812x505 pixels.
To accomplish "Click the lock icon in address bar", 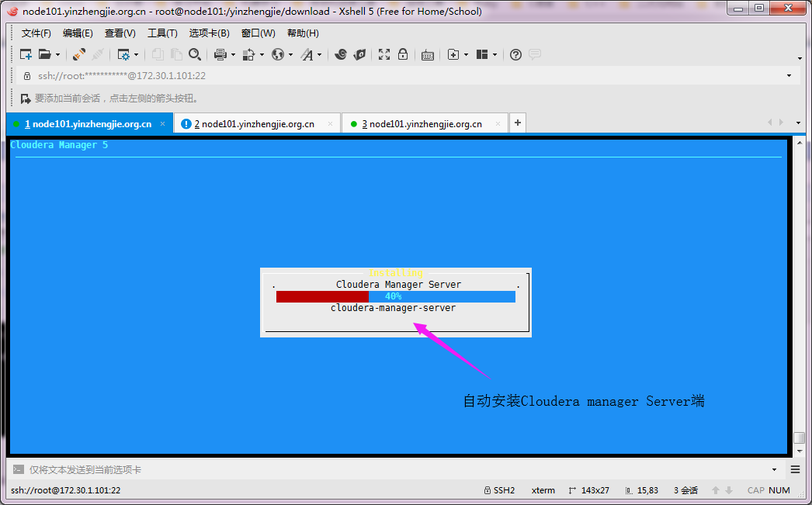I will (x=27, y=76).
